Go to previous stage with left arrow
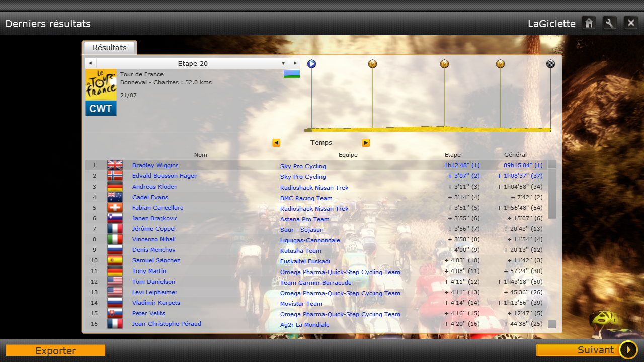This screenshot has width=644, height=362. (90, 63)
